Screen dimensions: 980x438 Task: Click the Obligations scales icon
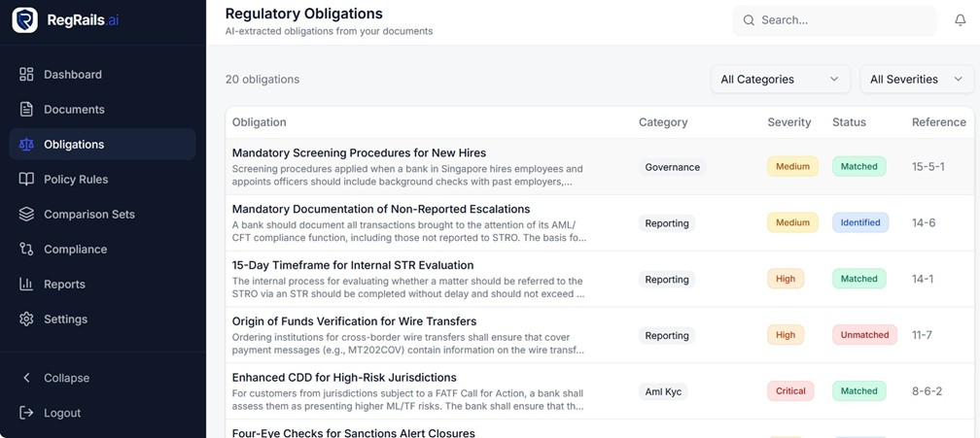coord(26,144)
